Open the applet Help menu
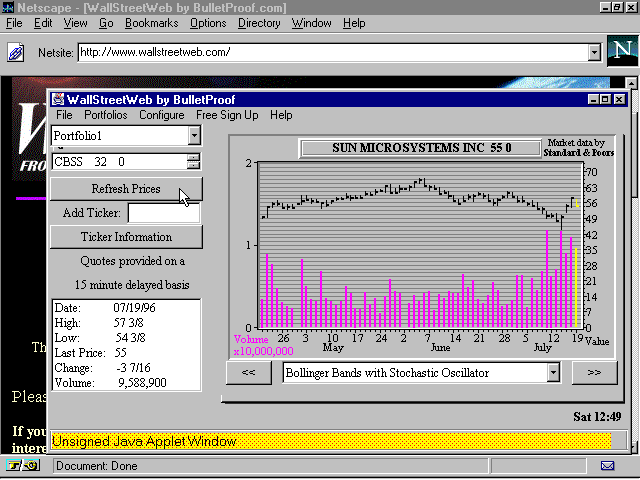Image resolution: width=640 pixels, height=480 pixels. coord(281,115)
